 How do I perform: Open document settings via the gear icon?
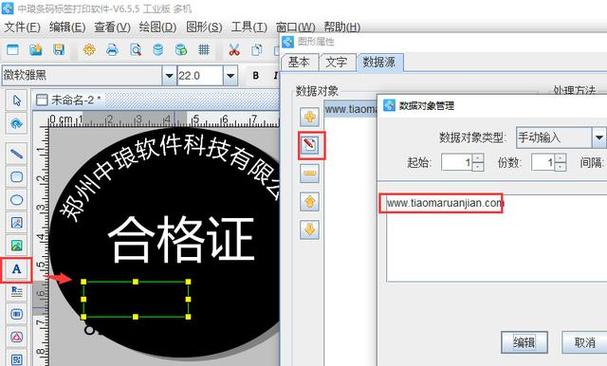coord(89,50)
